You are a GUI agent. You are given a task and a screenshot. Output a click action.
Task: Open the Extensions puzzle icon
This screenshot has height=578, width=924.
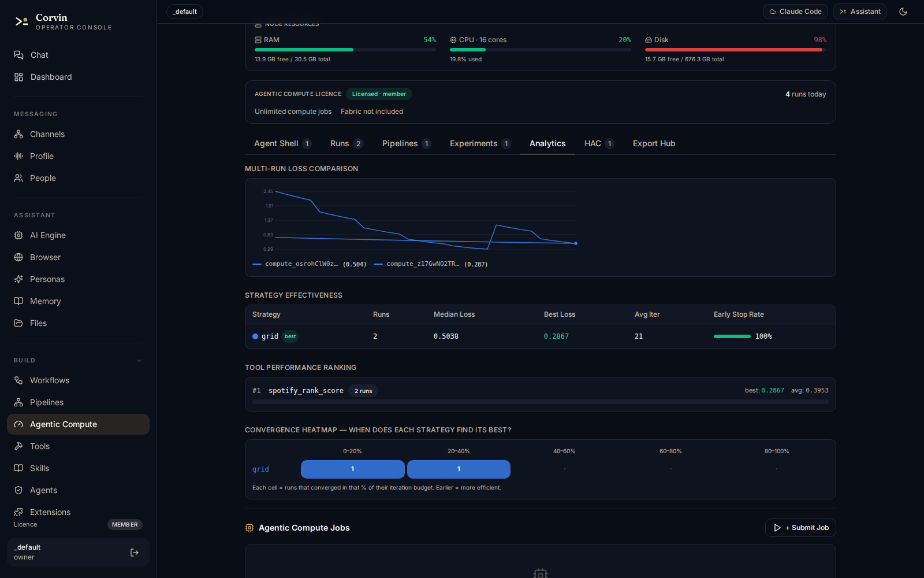(18, 512)
